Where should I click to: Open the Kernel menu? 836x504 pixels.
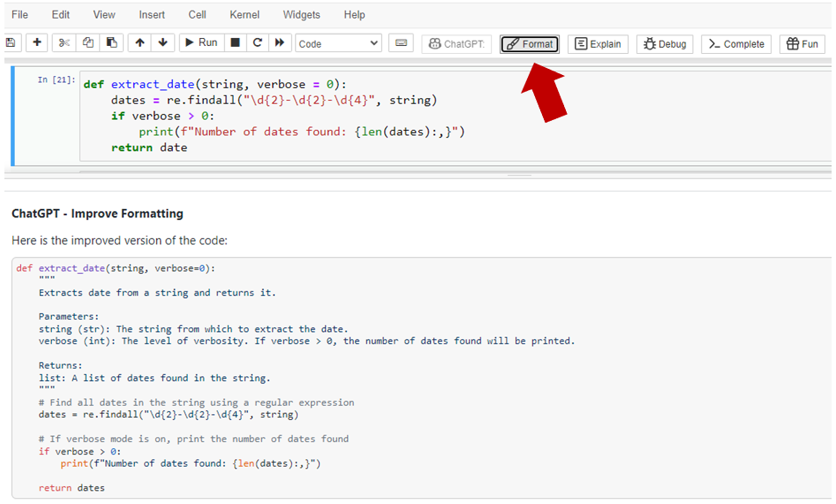(245, 14)
